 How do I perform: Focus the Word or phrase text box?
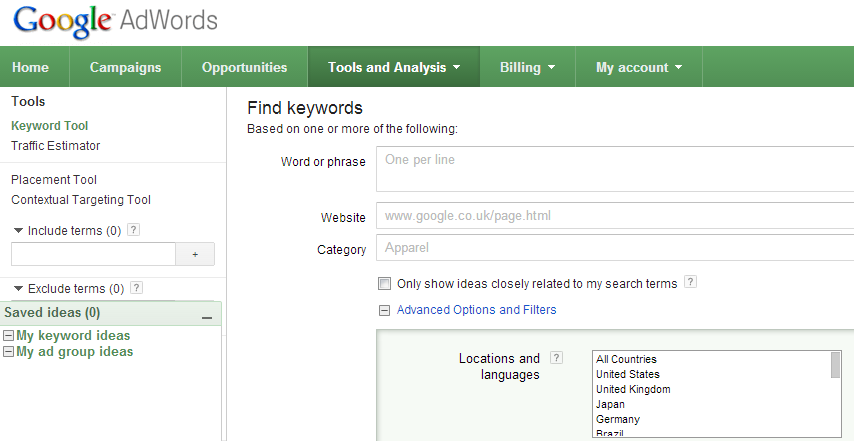tap(615, 169)
